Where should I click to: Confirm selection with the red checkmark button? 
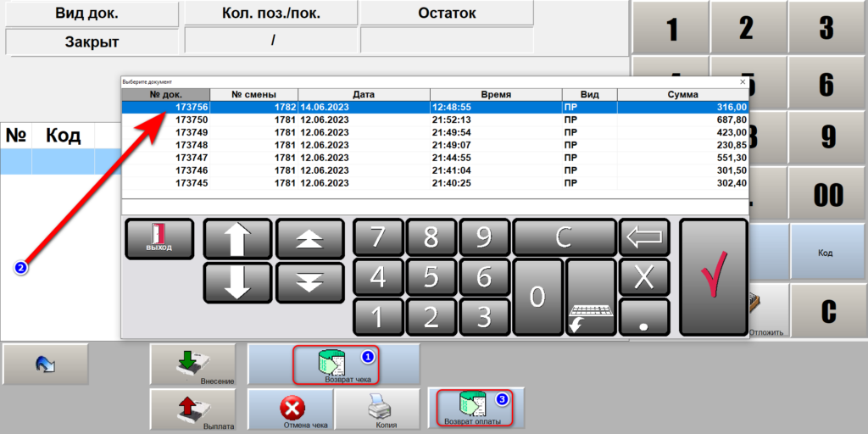pos(714,277)
